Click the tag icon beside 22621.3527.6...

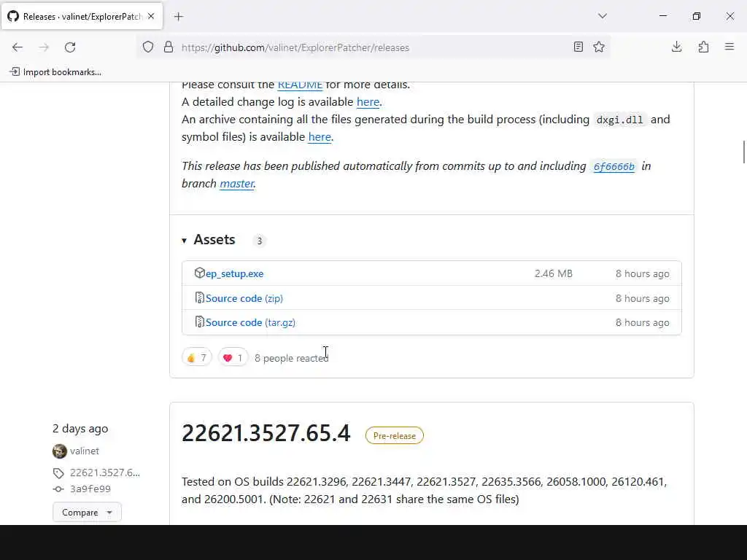tap(58, 472)
